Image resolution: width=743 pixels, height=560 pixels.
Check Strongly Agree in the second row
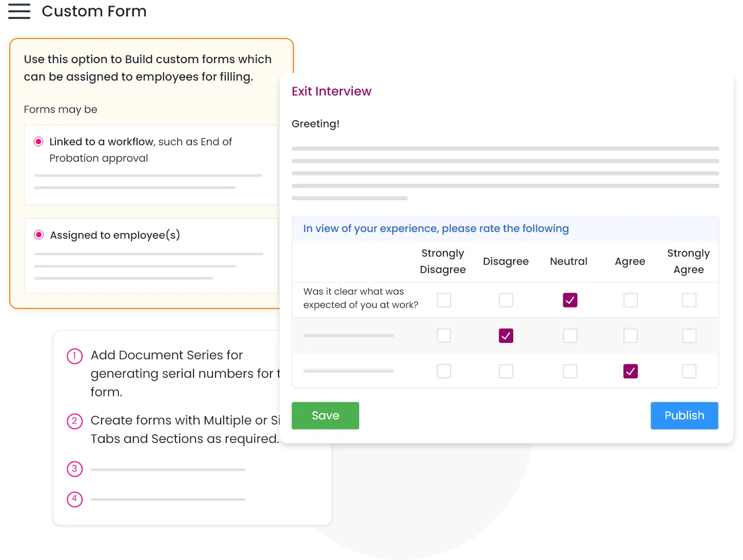coord(689,336)
